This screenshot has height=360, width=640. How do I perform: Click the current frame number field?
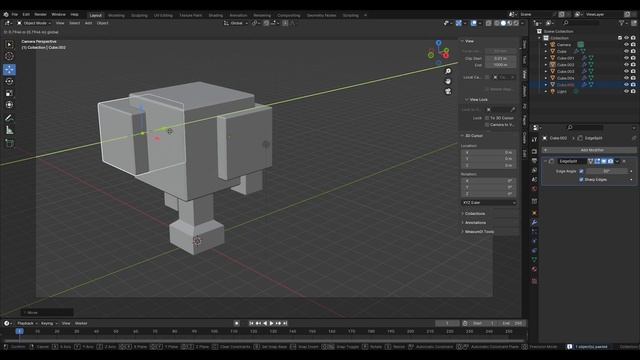(x=447, y=324)
